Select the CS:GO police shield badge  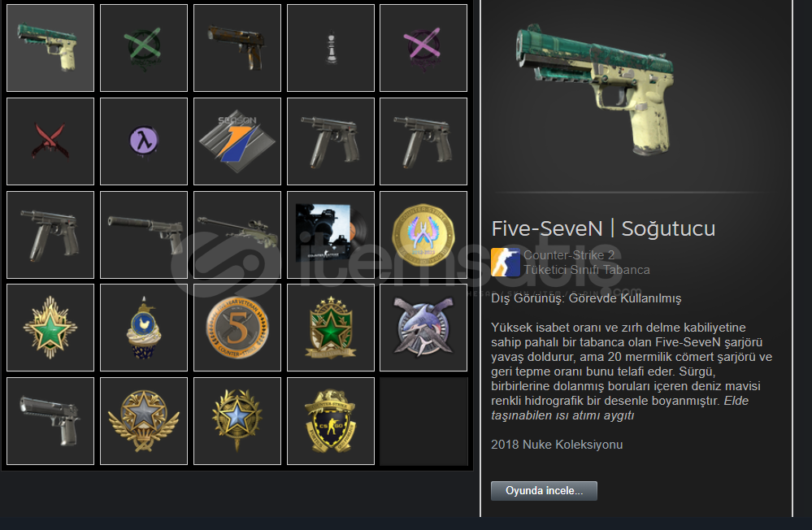pyautogui.click(x=330, y=421)
